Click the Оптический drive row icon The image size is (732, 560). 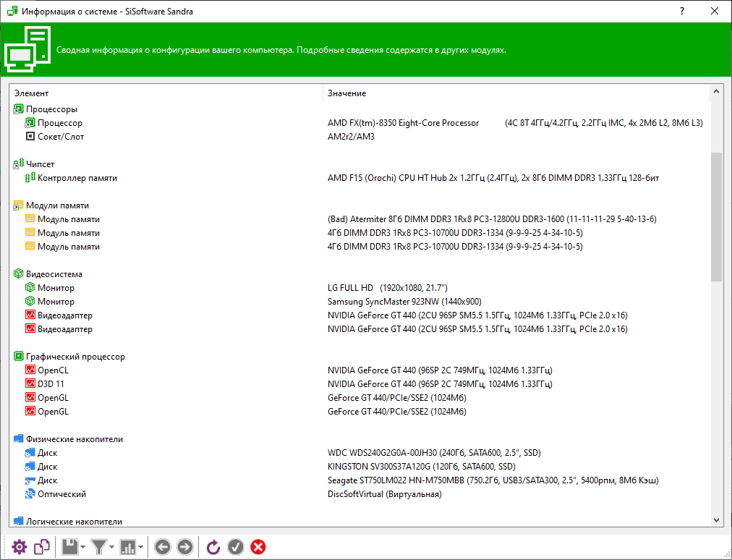pos(30,493)
